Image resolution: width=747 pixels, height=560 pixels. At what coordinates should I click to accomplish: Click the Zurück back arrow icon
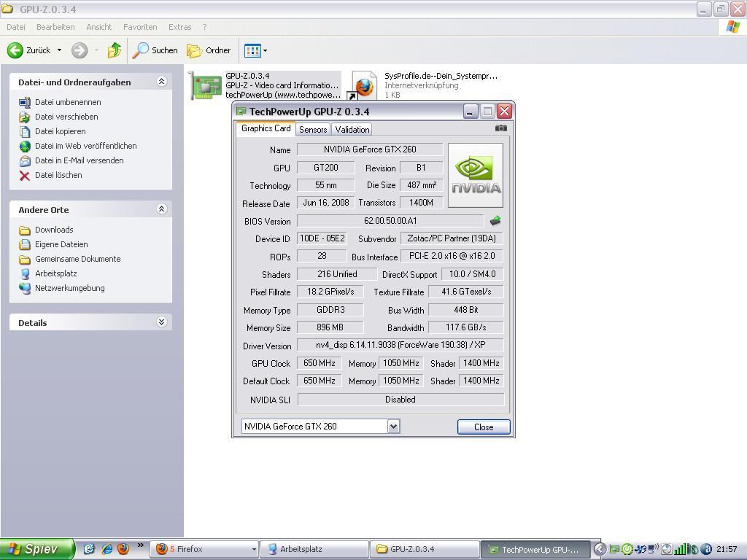(x=15, y=50)
